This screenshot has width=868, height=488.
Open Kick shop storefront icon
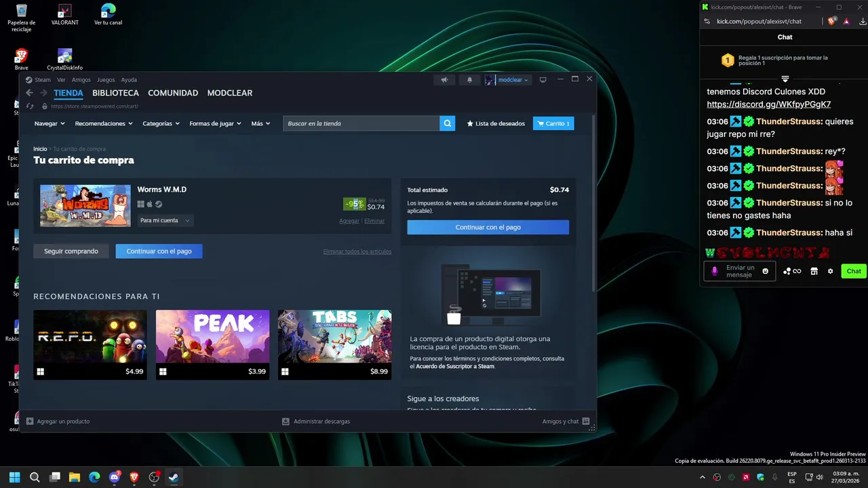pyautogui.click(x=814, y=271)
